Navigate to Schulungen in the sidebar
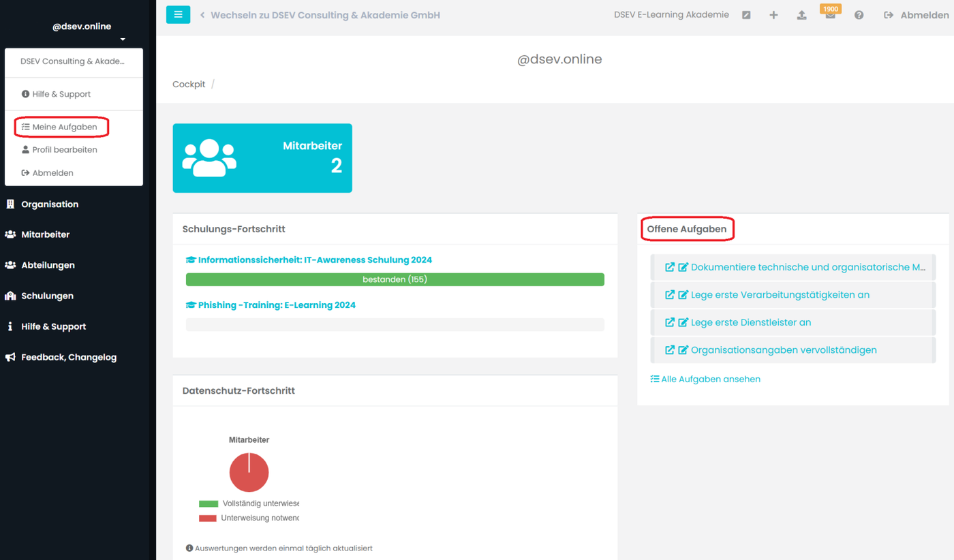This screenshot has width=954, height=560. [40, 296]
